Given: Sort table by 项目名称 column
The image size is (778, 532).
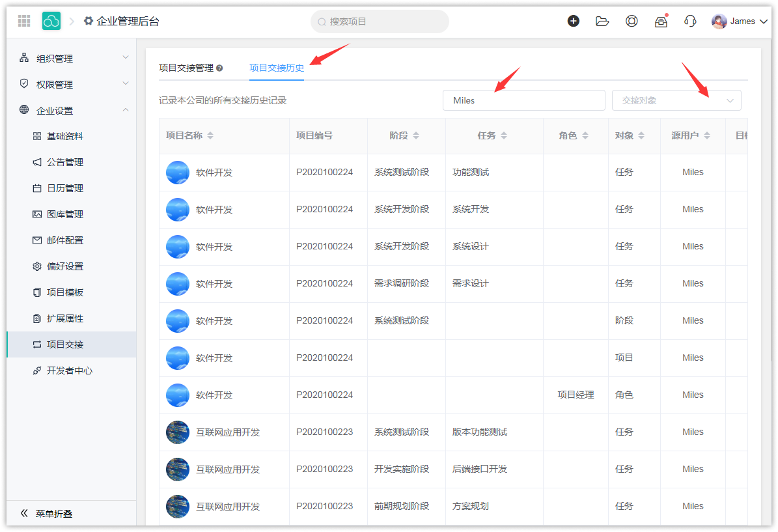Looking at the screenshot, I should coord(210,135).
